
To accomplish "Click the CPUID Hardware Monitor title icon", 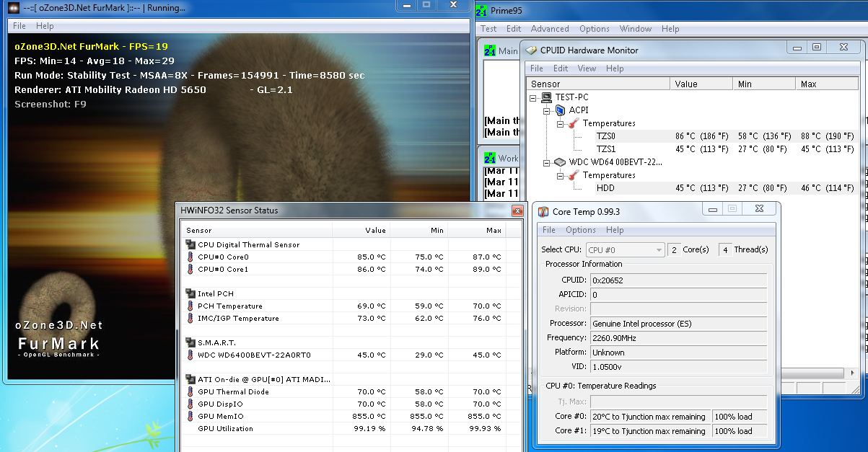I will [532, 50].
